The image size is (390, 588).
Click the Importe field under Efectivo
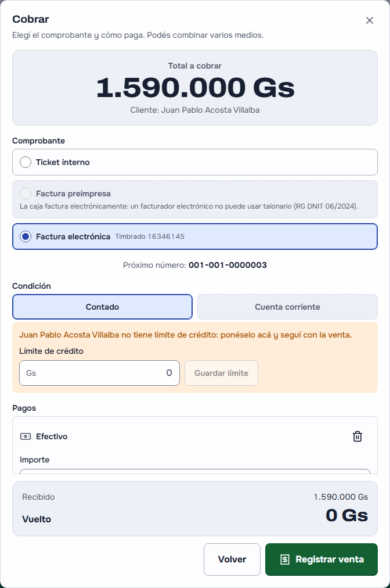pyautogui.click(x=195, y=471)
